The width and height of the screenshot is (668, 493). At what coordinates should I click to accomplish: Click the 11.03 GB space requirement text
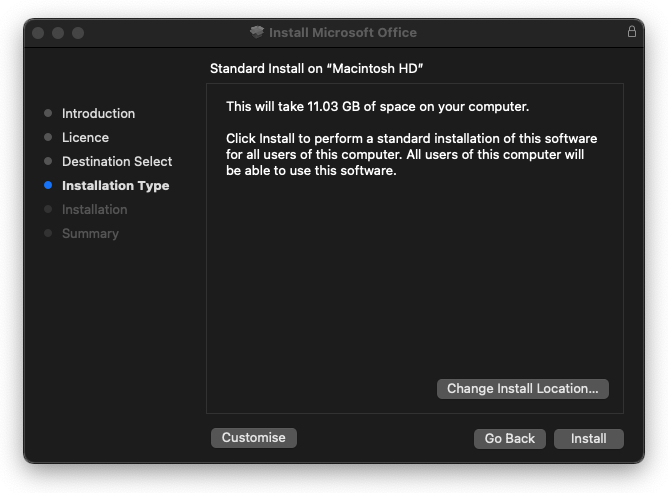point(377,106)
